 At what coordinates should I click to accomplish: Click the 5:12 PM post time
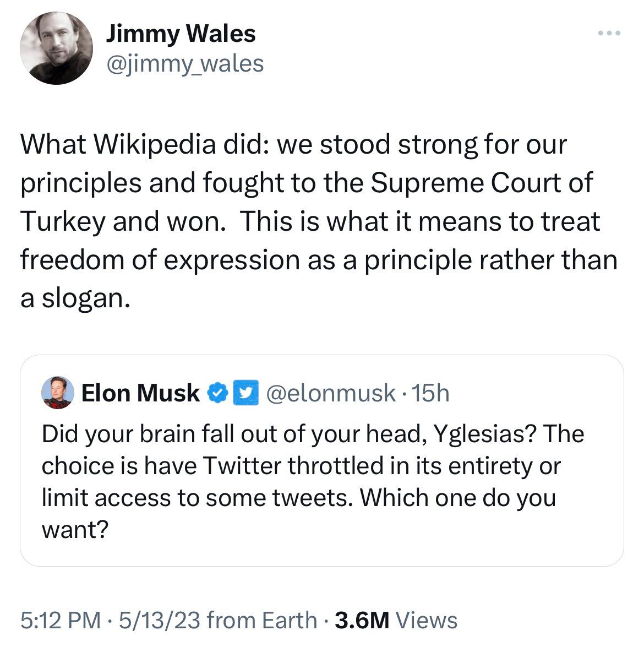(x=60, y=620)
